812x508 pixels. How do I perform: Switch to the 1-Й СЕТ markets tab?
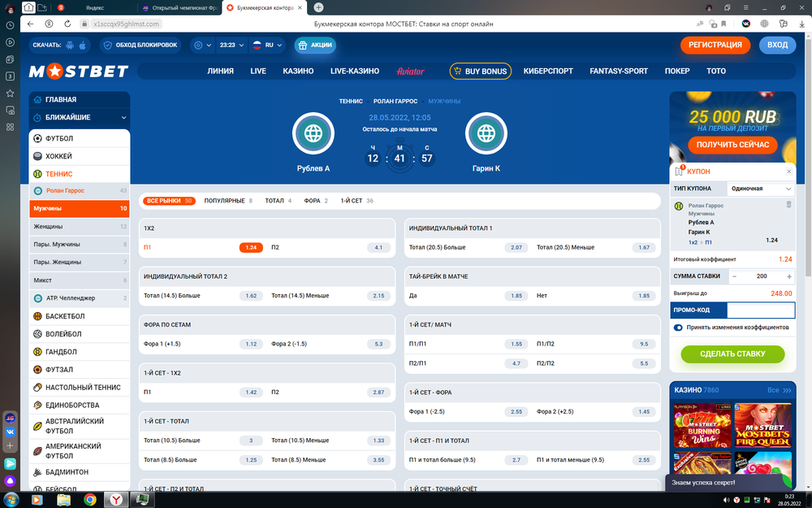[x=356, y=201]
